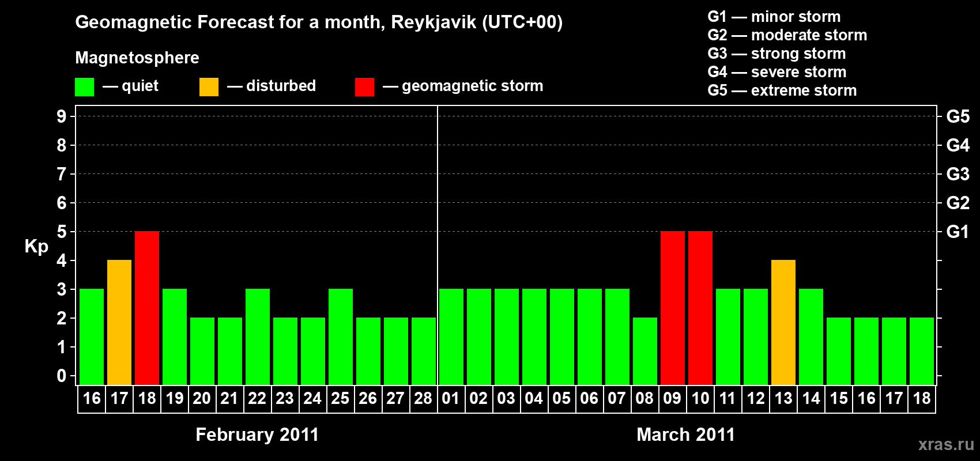Select the red bar for March 10
This screenshot has width=980, height=461.
click(x=700, y=308)
